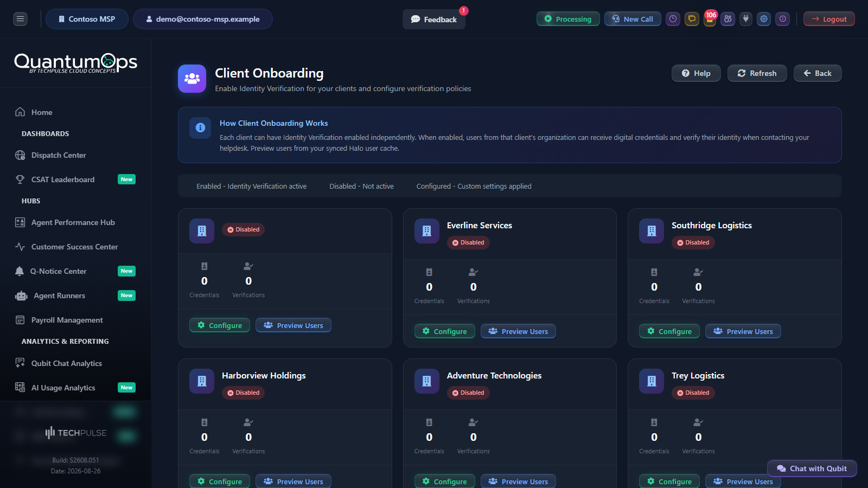
Task: Click the Client Onboarding users icon
Action: pos(192,79)
